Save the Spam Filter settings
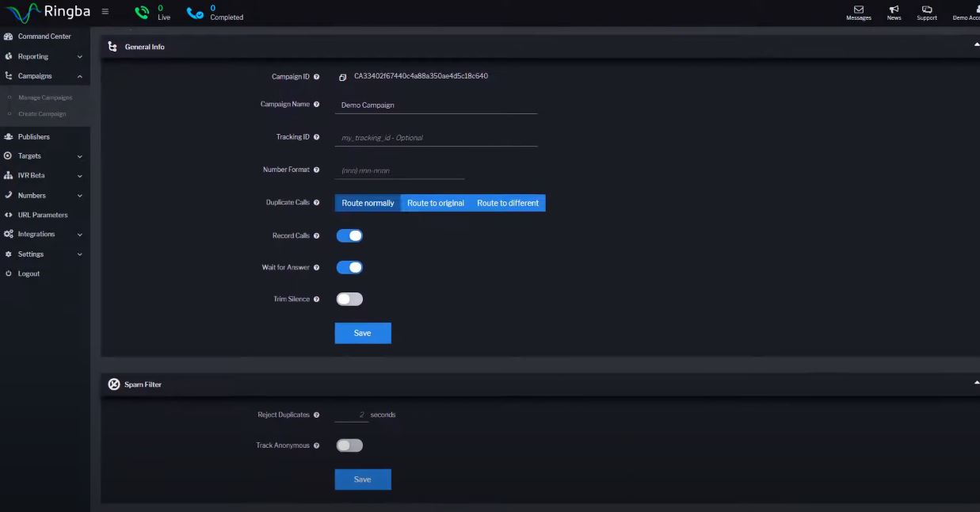980x512 pixels. click(x=363, y=480)
